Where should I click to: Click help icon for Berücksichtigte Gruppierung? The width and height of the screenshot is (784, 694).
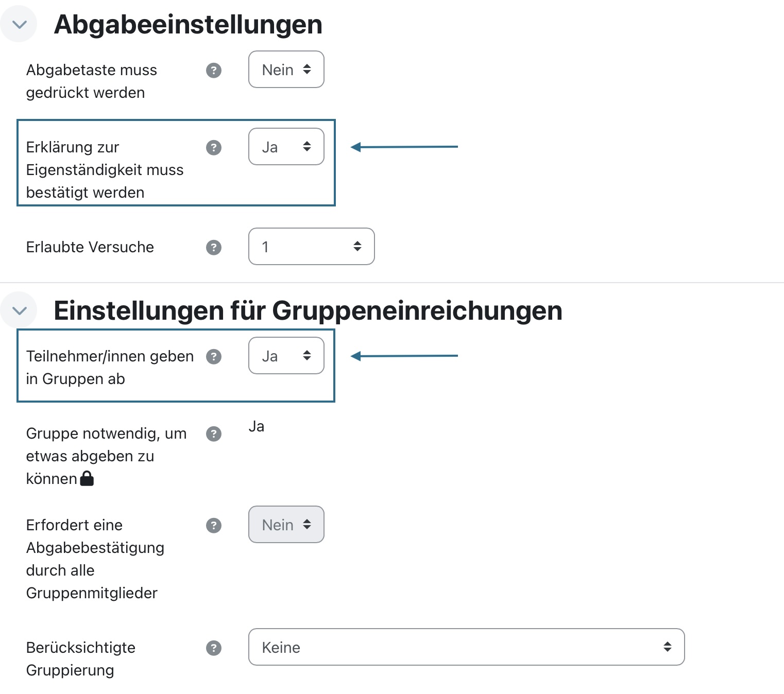tap(214, 648)
